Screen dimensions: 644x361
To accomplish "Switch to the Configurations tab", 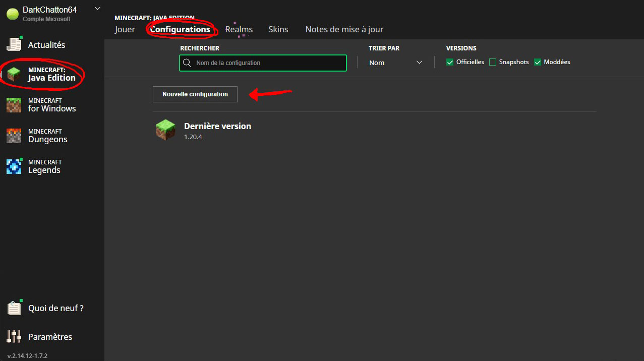I will (x=180, y=29).
